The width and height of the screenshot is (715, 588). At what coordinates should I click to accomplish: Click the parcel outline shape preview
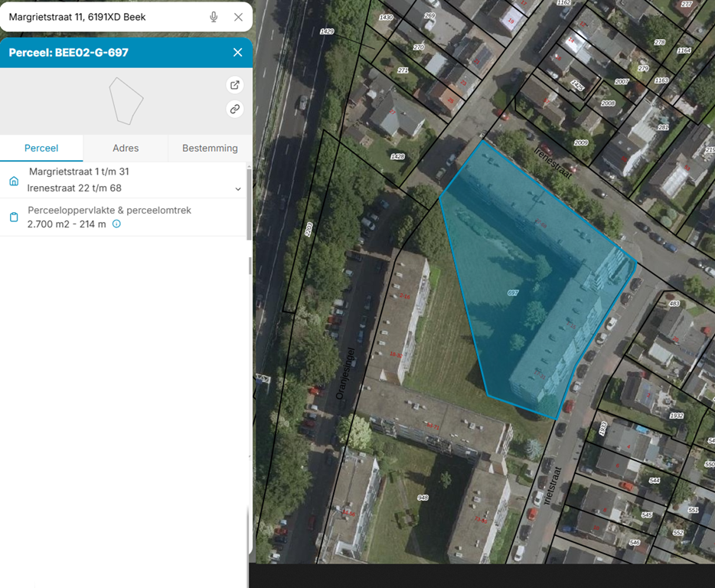tap(126, 101)
